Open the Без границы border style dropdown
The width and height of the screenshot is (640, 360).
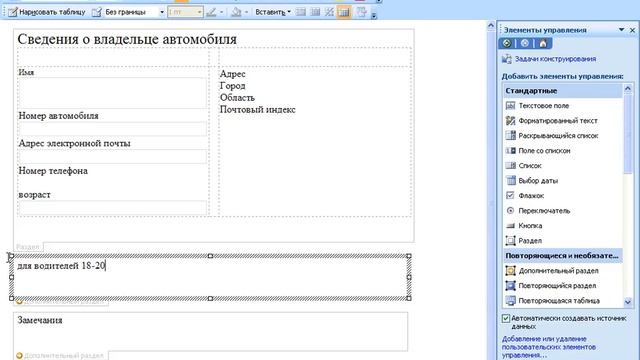pos(162,12)
